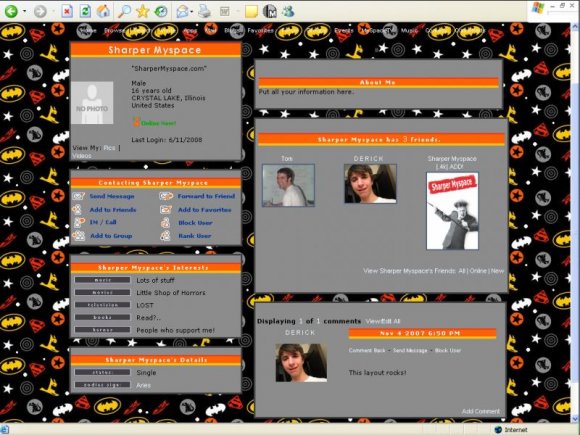Image resolution: width=580 pixels, height=435 pixels.
Task: Open Tom's friend photo
Action: point(288,185)
